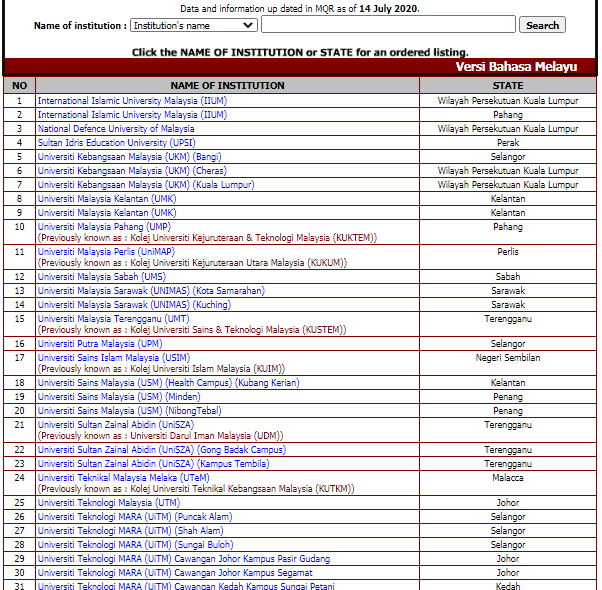This screenshot has height=590, width=602.
Task: Open UniSZA link in row 21
Action: tap(116, 425)
